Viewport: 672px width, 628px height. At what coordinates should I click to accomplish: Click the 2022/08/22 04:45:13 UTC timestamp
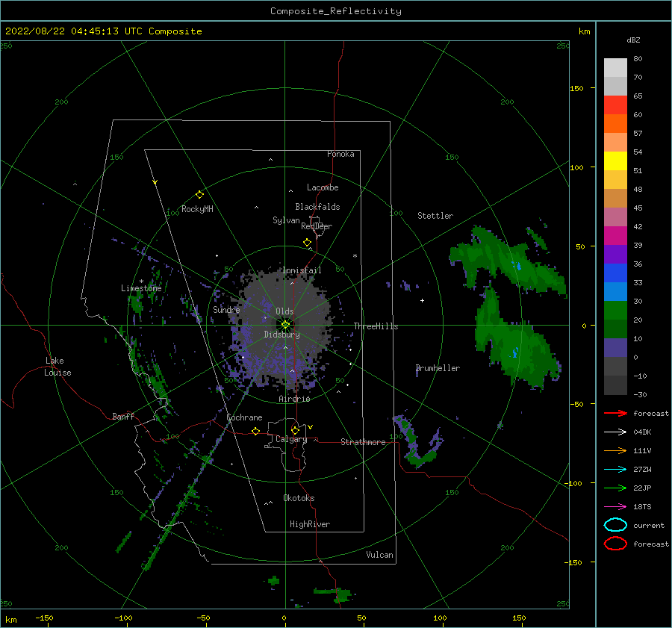tap(73, 31)
